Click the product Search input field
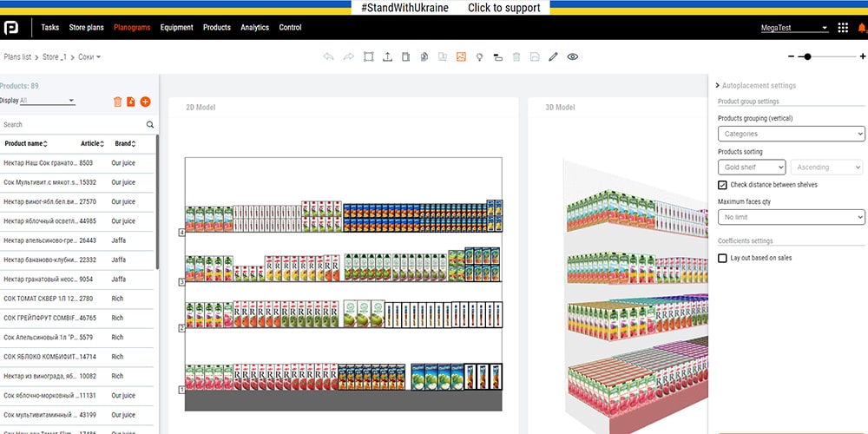The image size is (868, 434). (74, 125)
